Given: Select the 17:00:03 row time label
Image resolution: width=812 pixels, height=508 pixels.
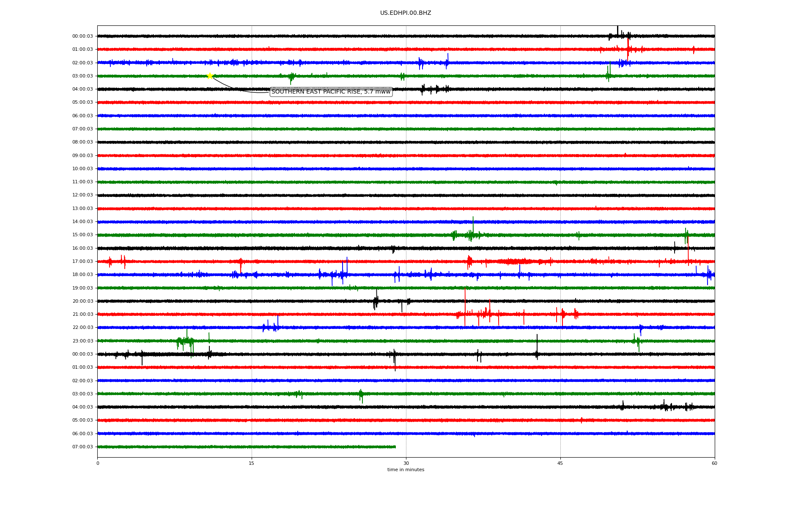Looking at the screenshot, I should click(x=82, y=262).
